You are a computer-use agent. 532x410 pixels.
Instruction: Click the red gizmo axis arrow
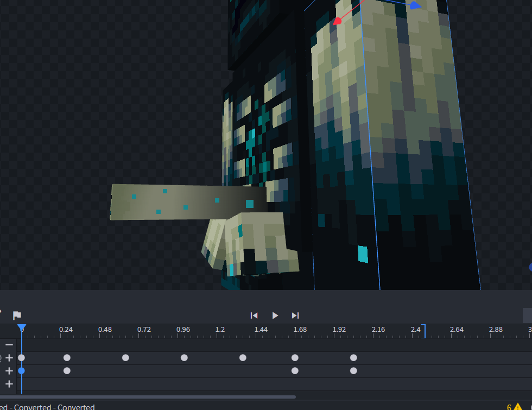pos(338,21)
